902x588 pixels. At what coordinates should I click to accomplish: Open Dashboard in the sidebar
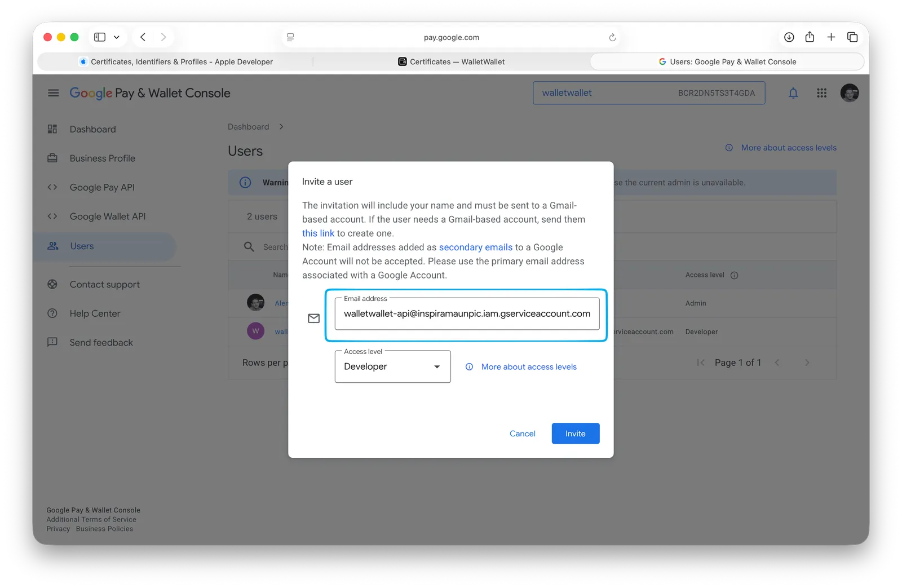[92, 129]
